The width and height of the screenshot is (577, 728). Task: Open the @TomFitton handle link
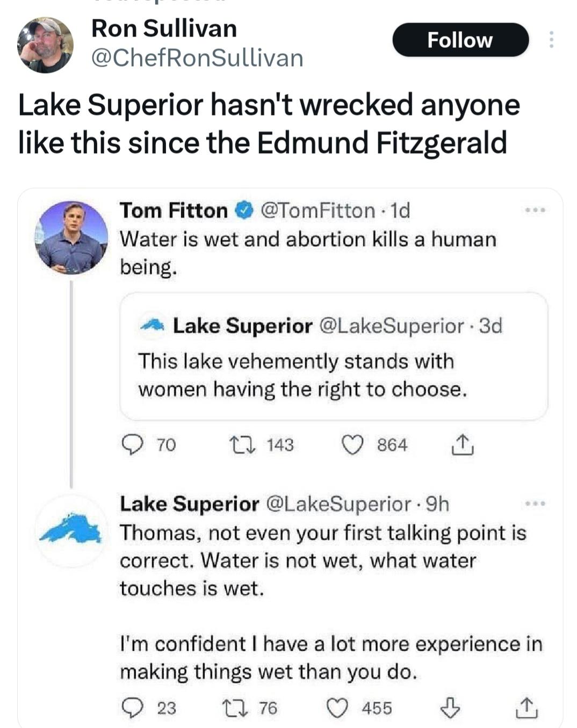(318, 211)
